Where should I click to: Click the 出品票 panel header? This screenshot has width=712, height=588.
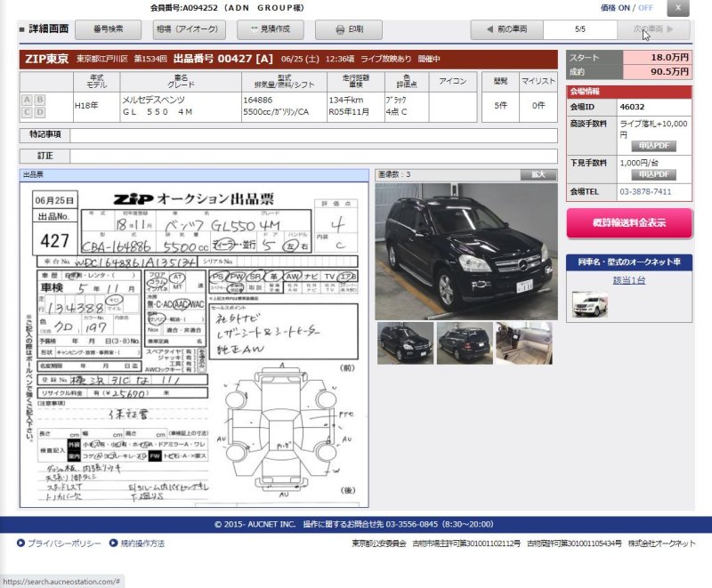point(194,175)
